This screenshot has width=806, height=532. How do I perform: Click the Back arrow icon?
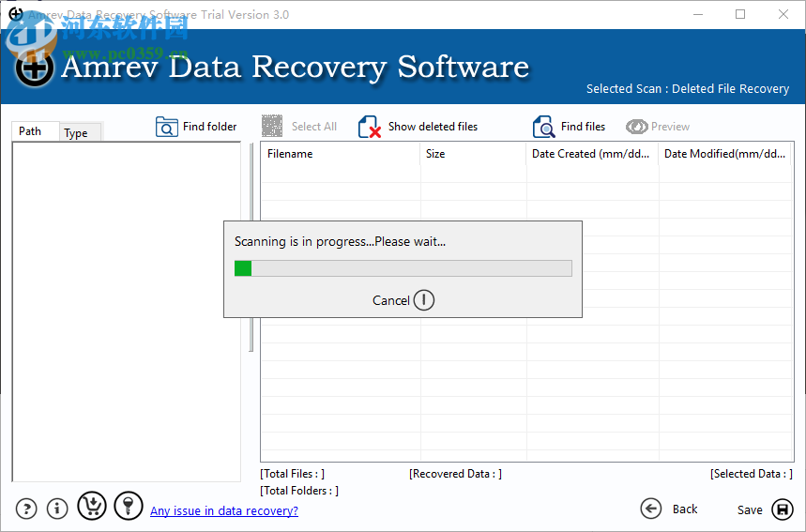coord(651,509)
